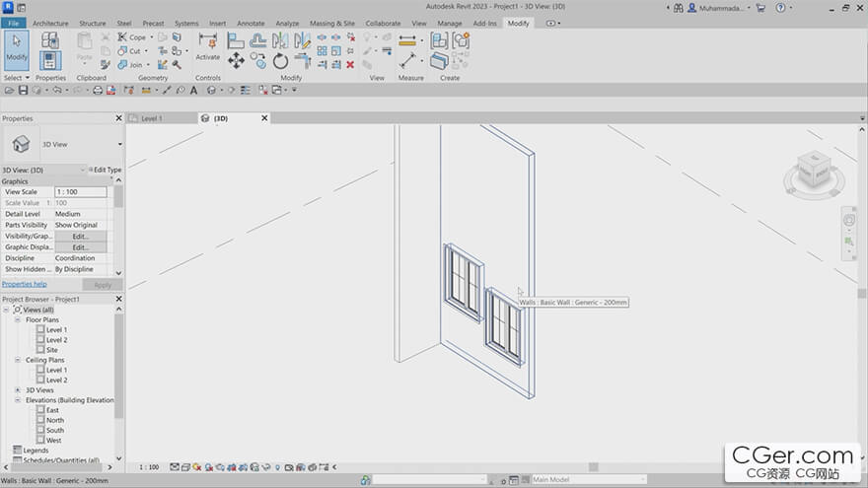The image size is (868, 488).
Task: Expand the 3D Views tree node
Action: 18,390
